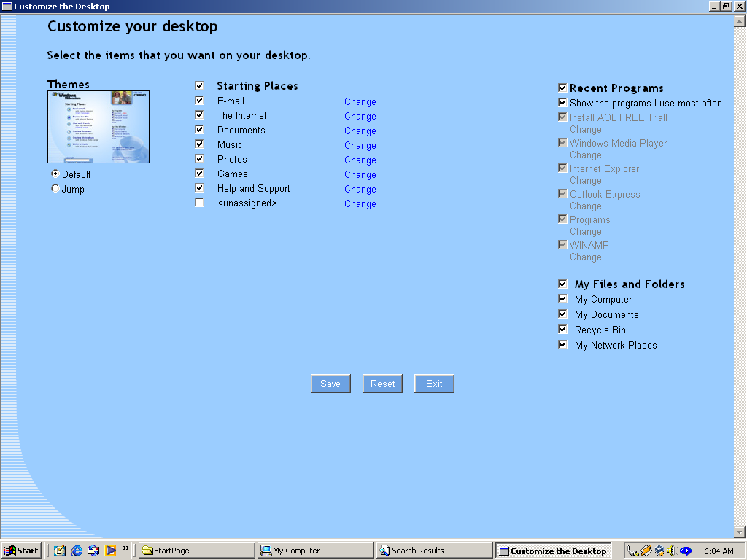The height and width of the screenshot is (560, 747).
Task: Exit the Customize your desktop screen
Action: tap(434, 383)
